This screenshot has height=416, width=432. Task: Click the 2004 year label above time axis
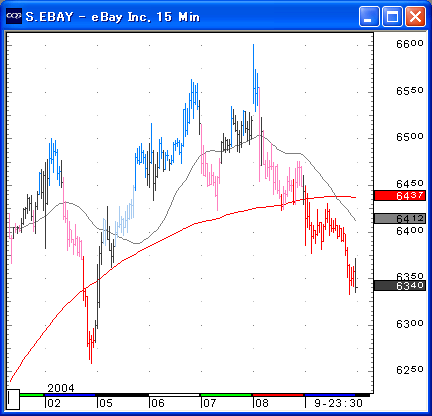(x=61, y=388)
